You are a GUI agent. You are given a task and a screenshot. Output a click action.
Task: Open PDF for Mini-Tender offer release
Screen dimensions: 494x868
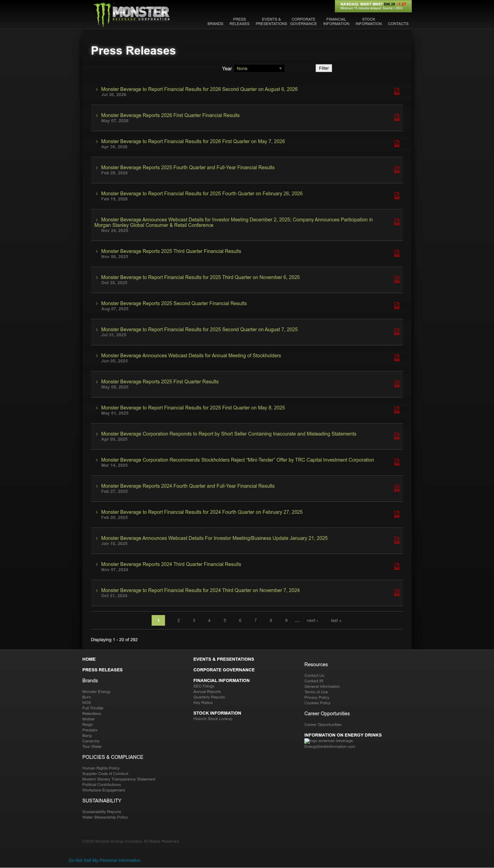pos(397,462)
